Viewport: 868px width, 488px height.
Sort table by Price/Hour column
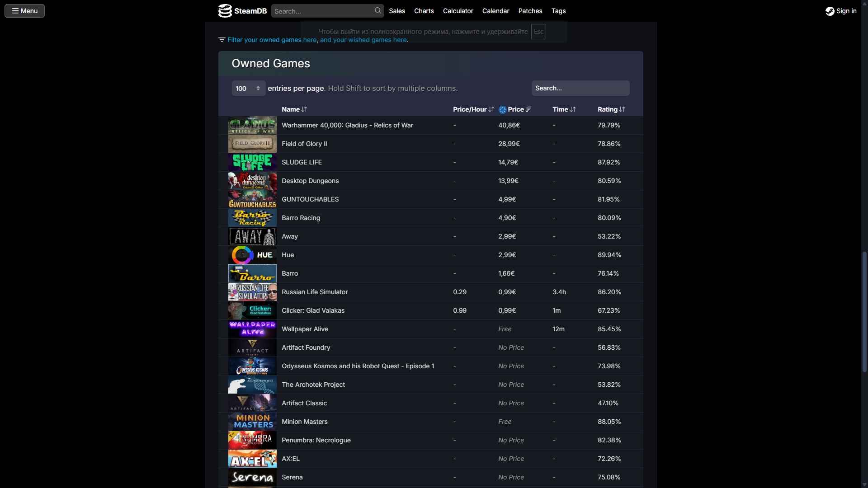[473, 109]
